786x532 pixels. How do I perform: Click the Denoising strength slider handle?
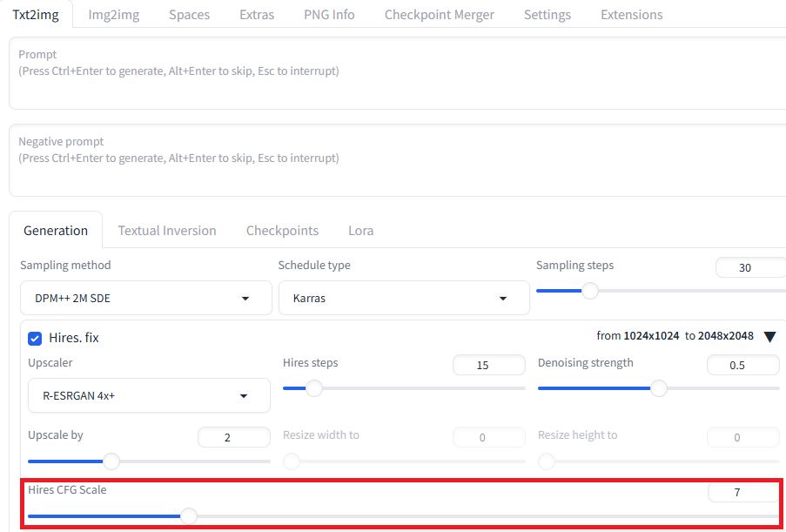(659, 388)
